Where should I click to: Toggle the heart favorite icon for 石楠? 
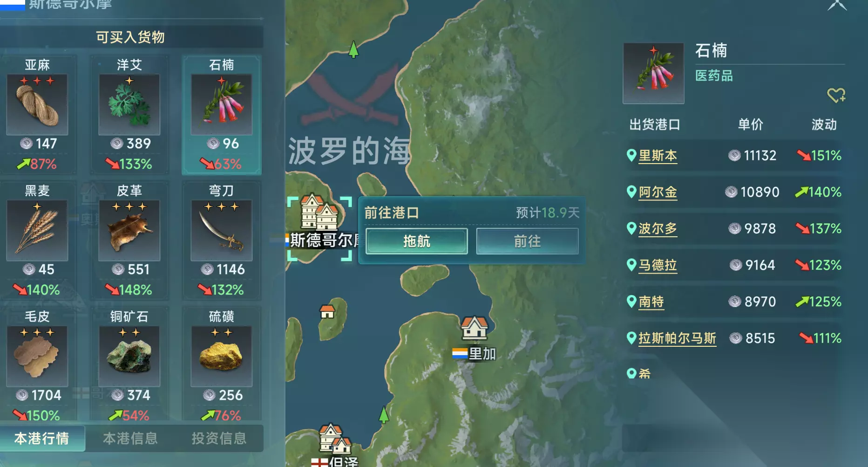(836, 95)
